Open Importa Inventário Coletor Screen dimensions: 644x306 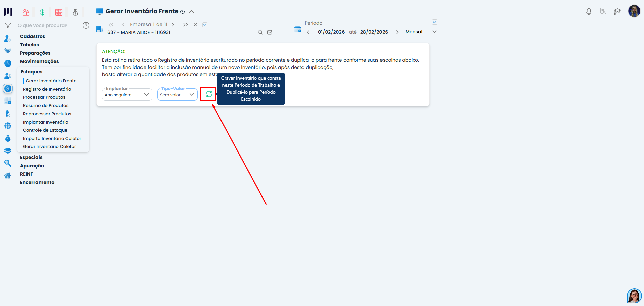52,138
